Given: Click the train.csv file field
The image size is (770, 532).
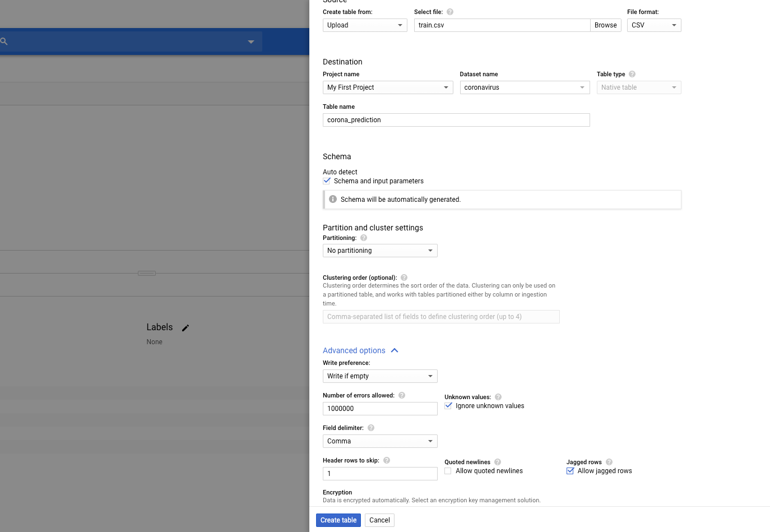Looking at the screenshot, I should coord(502,25).
